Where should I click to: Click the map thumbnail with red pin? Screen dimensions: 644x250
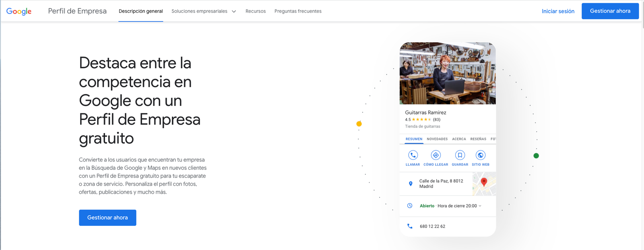(x=484, y=184)
